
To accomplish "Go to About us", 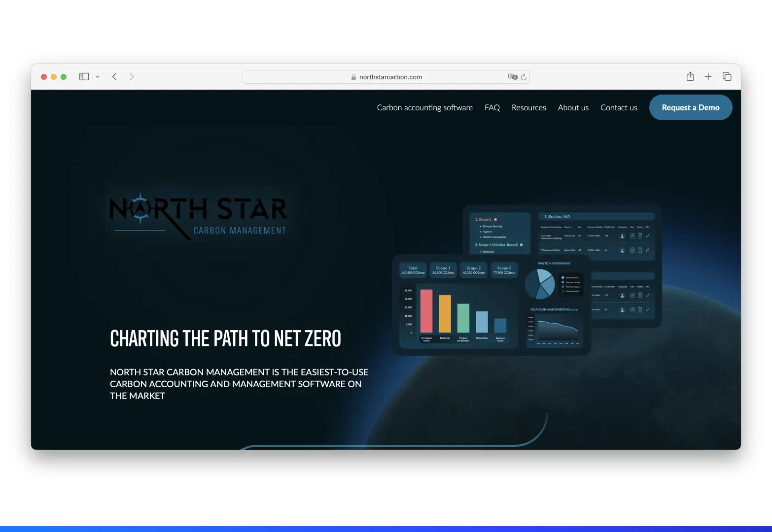I will point(573,107).
